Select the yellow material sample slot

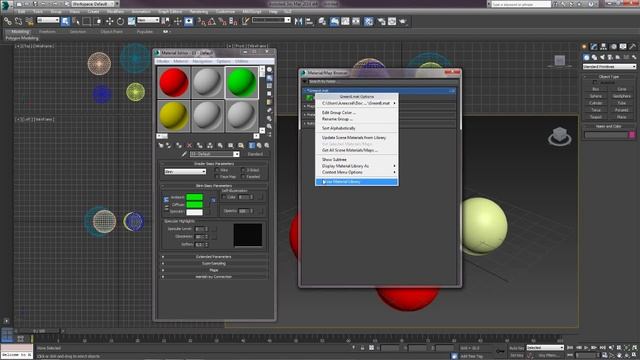(x=174, y=116)
